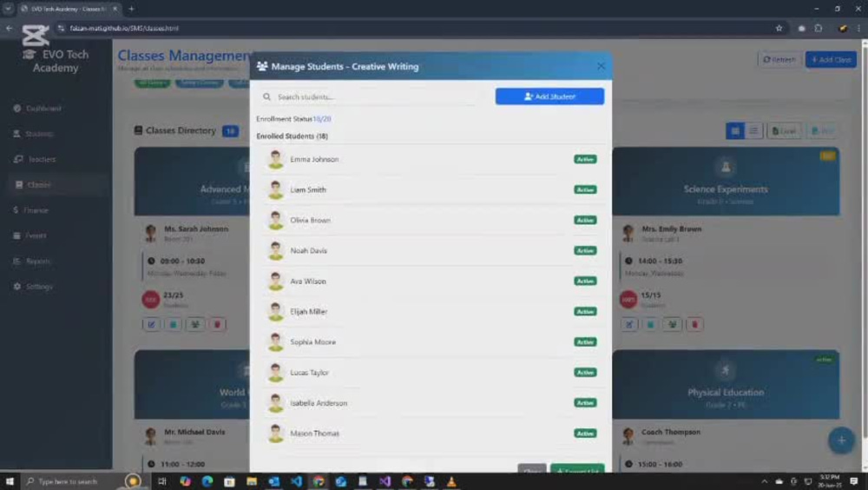Screen dimensions: 868x490
Task: Click Noah Davis's Active status badge
Action: [x=585, y=250]
